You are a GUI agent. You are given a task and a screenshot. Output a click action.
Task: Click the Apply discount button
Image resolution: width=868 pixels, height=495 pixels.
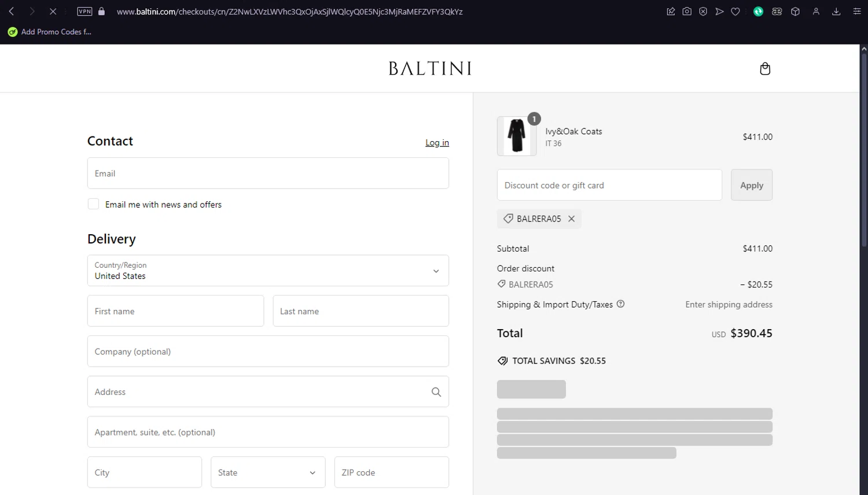[x=752, y=185]
